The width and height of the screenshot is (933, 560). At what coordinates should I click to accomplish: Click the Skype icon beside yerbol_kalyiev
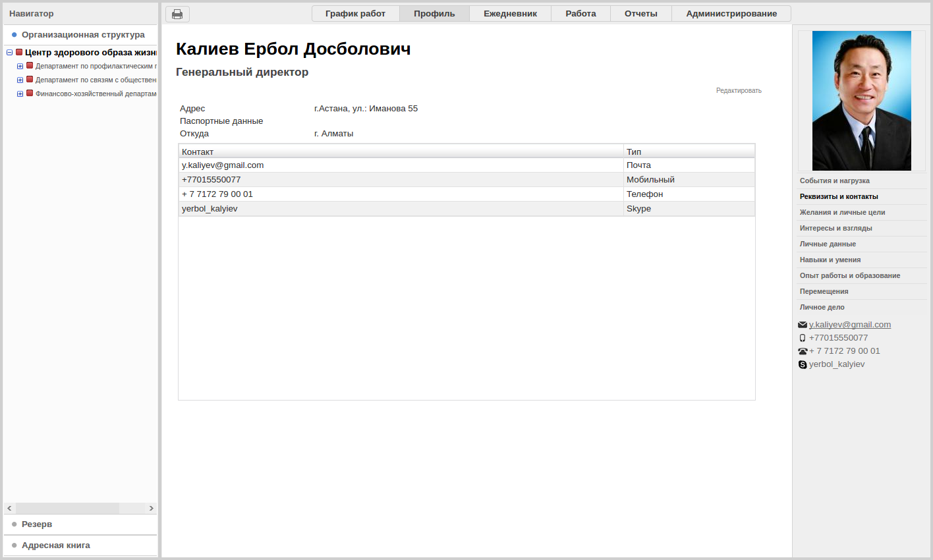click(803, 364)
